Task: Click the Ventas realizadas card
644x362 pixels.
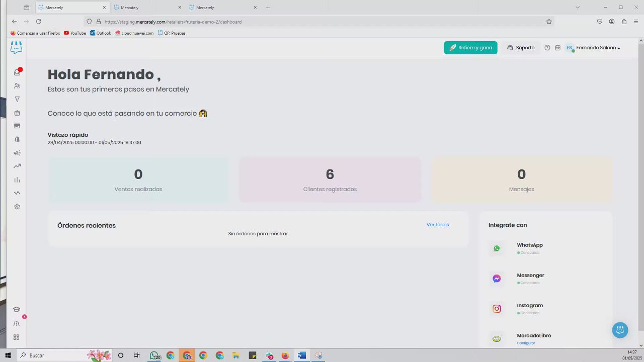Action: point(138,180)
